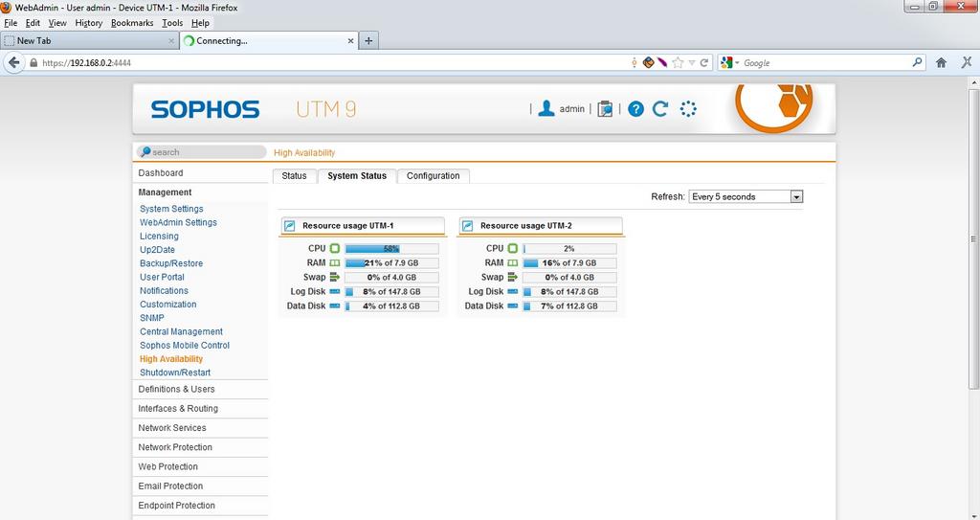980x520 pixels.
Task: Open WebAdmin Settings link
Action: click(178, 222)
